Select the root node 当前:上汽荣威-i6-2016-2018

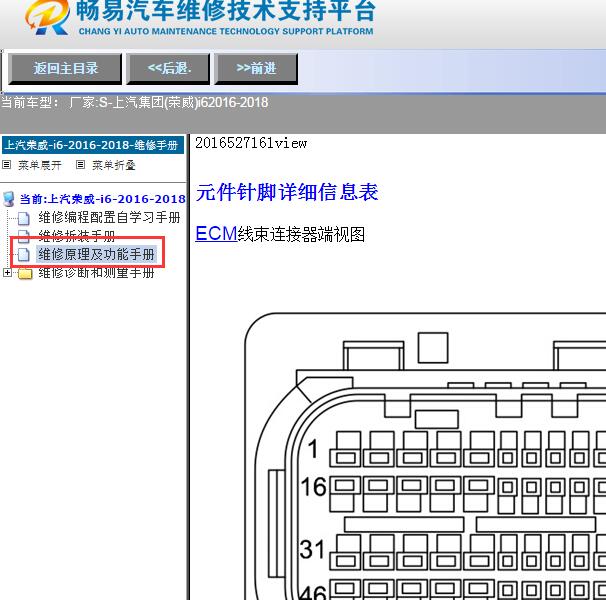pos(102,199)
